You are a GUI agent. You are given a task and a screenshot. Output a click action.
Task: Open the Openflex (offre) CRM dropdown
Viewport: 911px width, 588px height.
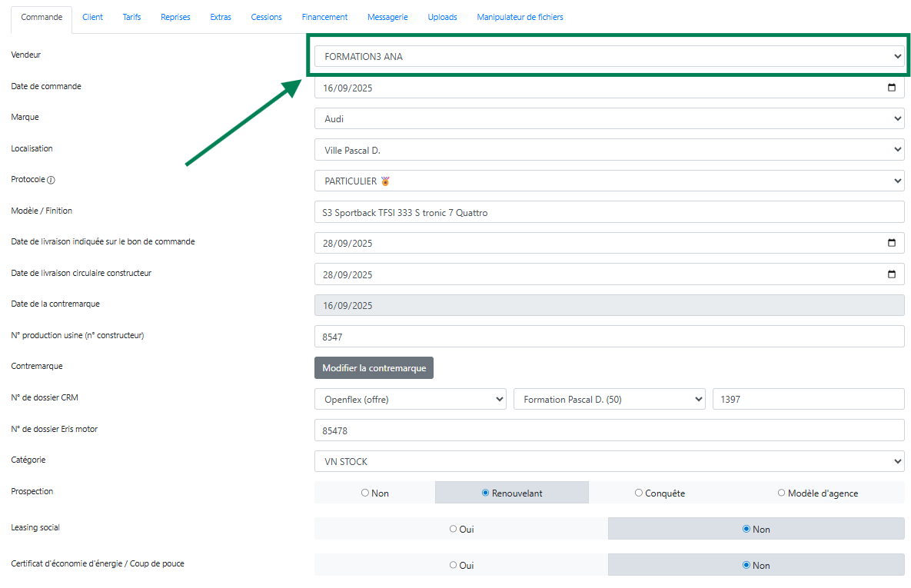click(410, 399)
